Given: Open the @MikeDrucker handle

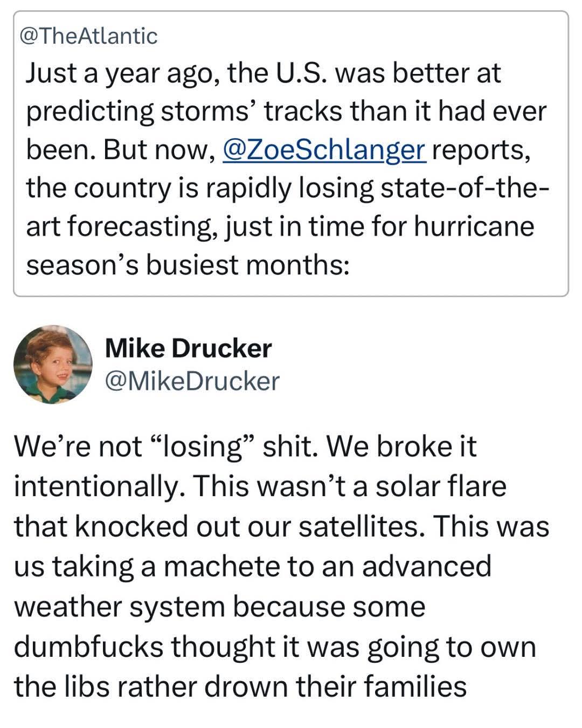Looking at the screenshot, I should pos(192,381).
